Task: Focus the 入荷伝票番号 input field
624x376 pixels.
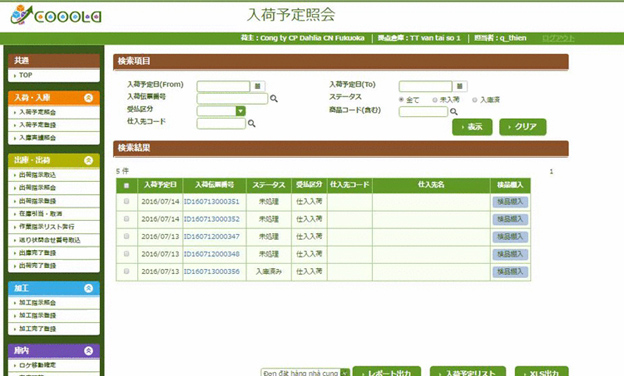Action: tap(232, 99)
